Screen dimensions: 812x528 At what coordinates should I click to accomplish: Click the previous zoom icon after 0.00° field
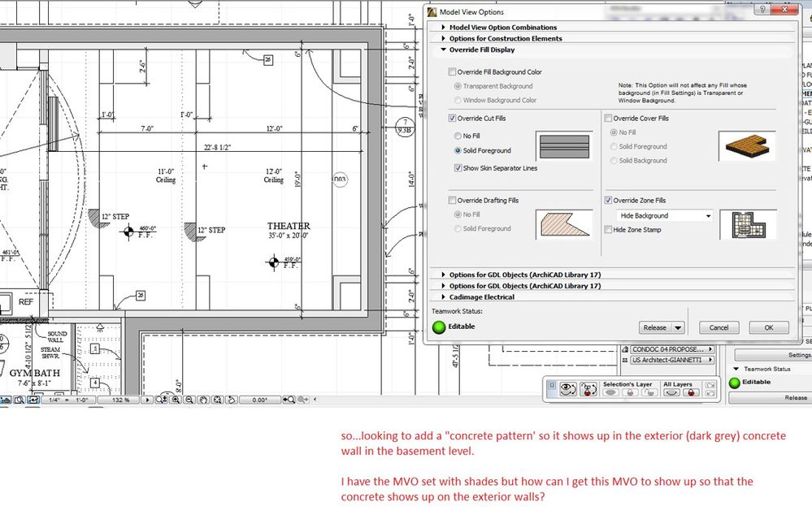click(x=289, y=400)
